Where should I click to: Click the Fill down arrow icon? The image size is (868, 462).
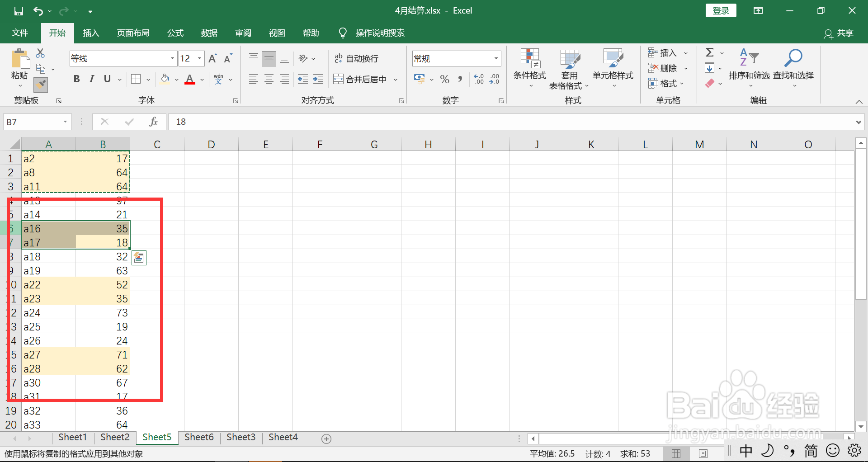(710, 68)
